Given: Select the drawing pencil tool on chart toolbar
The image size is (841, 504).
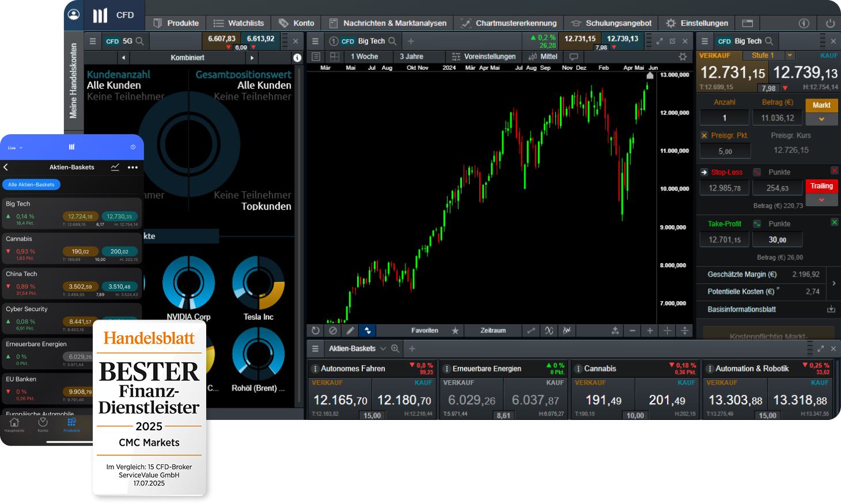Looking at the screenshot, I should (350, 330).
